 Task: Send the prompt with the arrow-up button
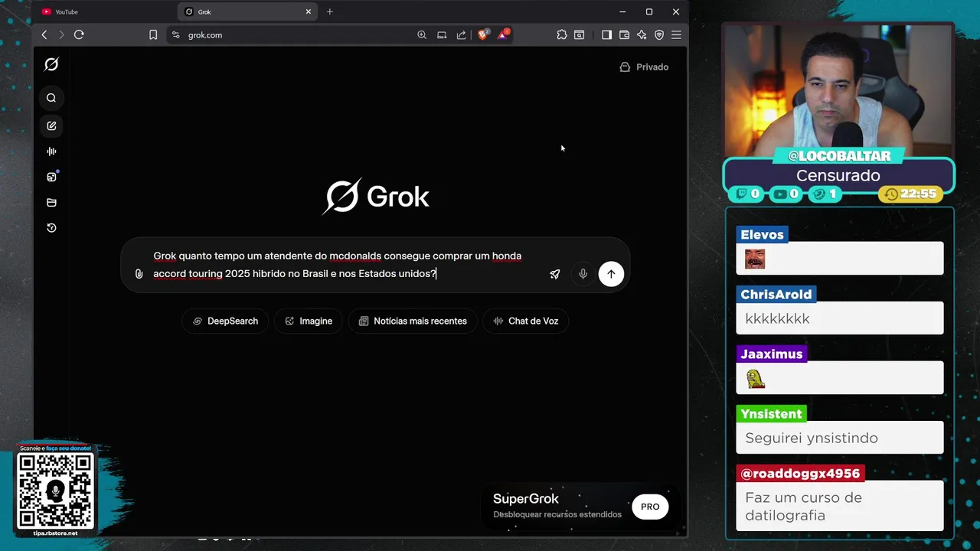pos(611,274)
